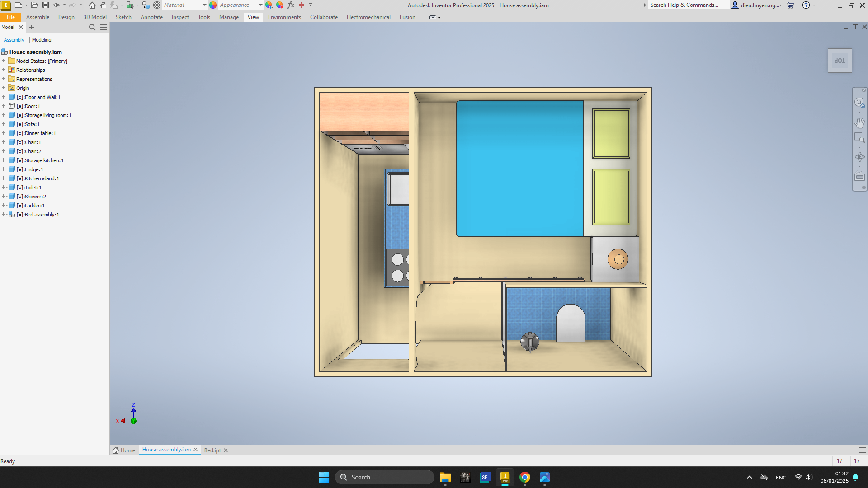Show hidden system tray icons chevron
This screenshot has height=488, width=868.
(x=749, y=477)
